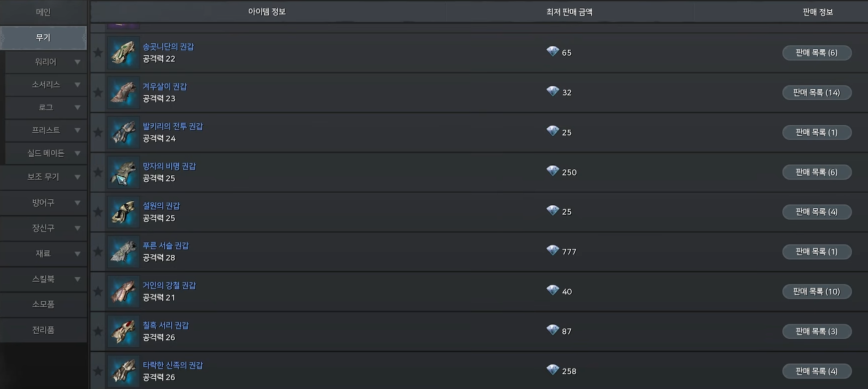Mark 설원의 권갑 as favorite with star
Screen dimensions: 868x389
(x=98, y=212)
